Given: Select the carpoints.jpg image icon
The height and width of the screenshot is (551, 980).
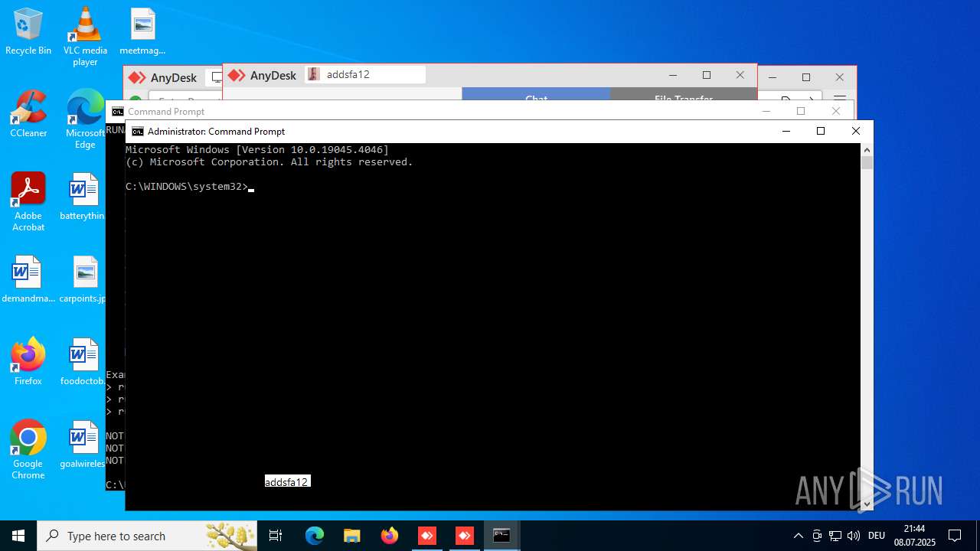Looking at the screenshot, I should 83,280.
